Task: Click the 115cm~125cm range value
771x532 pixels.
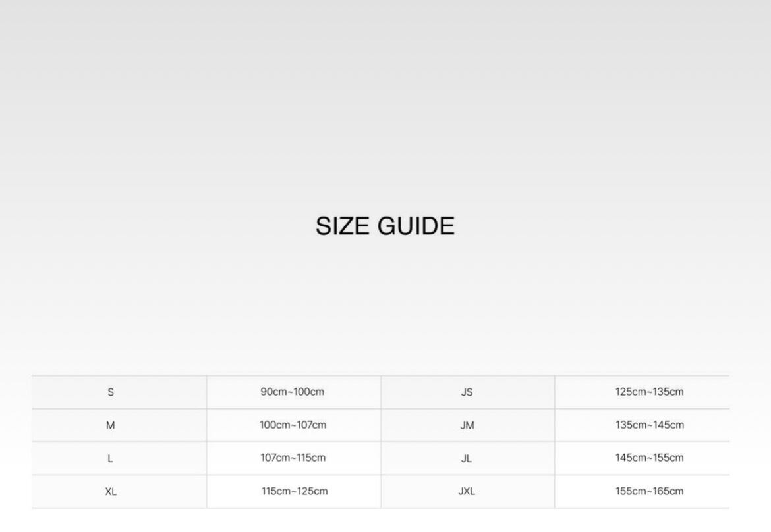Action: [x=295, y=491]
